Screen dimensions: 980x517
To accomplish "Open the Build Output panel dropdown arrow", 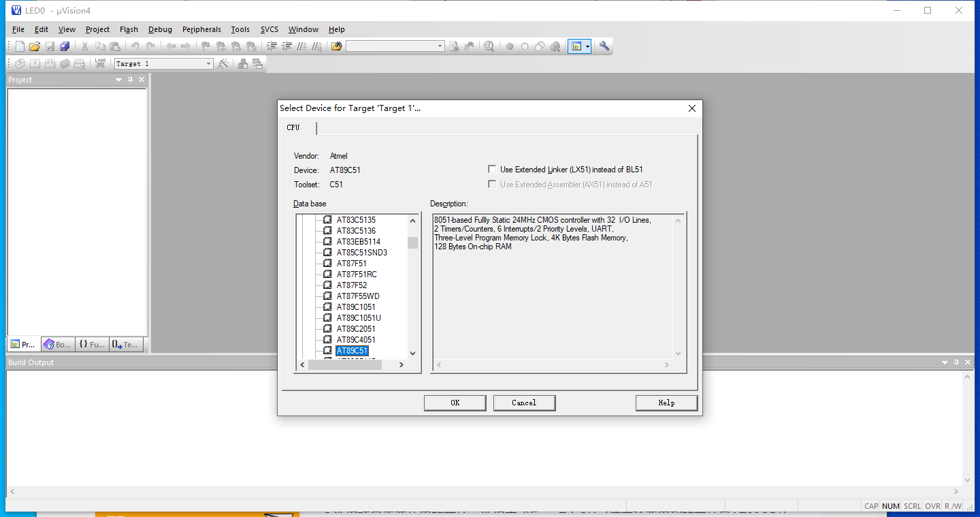I will click(x=945, y=362).
